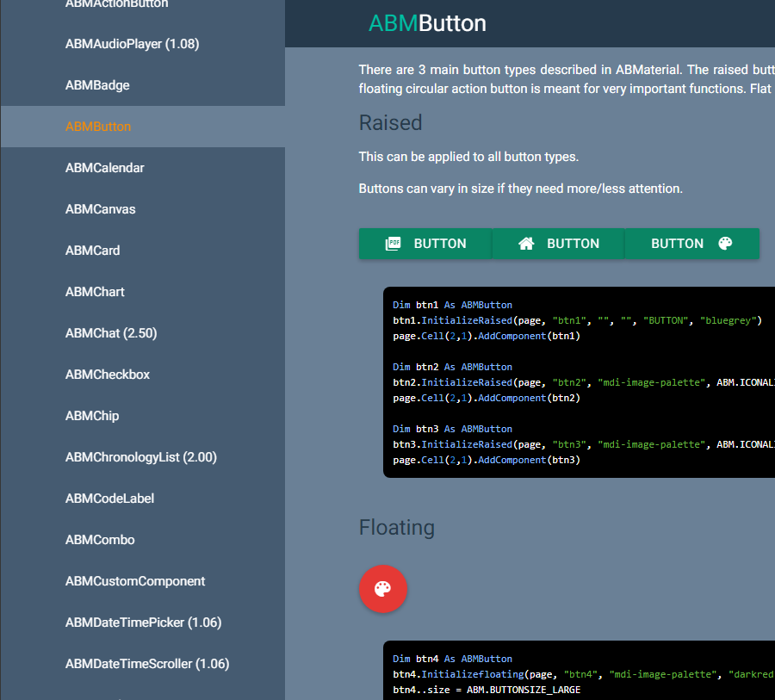The width and height of the screenshot is (775, 700).
Task: Open ABMDateTimeScroller (1.06) page
Action: (x=146, y=664)
